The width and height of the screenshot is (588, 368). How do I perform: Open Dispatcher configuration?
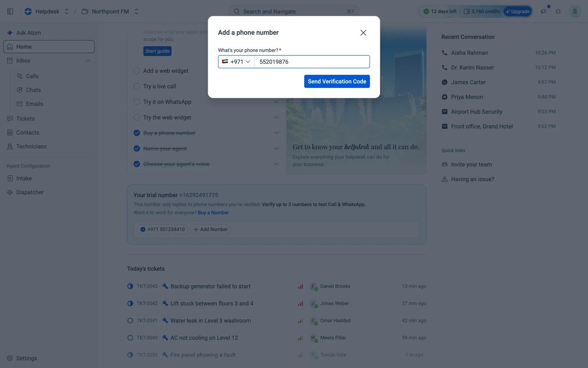tap(30, 192)
